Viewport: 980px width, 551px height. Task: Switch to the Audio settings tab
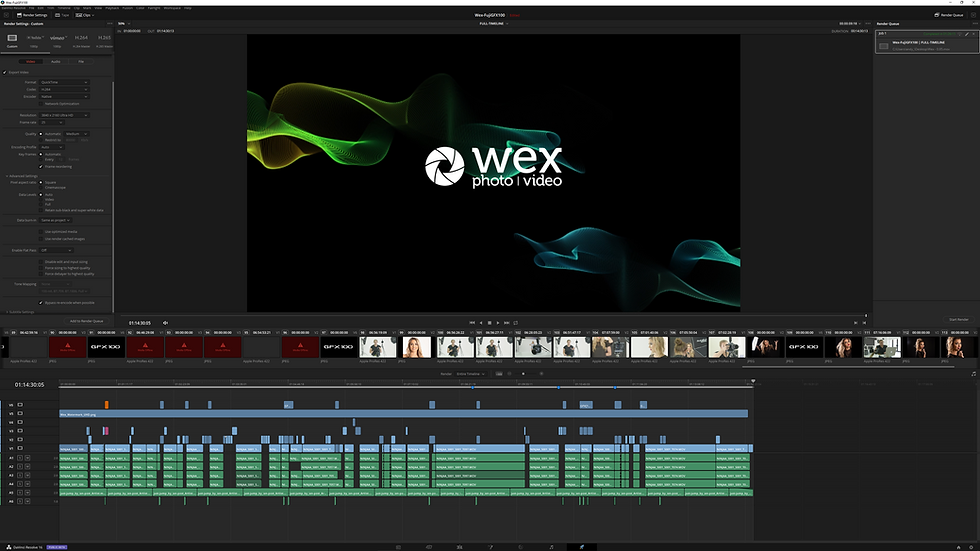tap(56, 62)
